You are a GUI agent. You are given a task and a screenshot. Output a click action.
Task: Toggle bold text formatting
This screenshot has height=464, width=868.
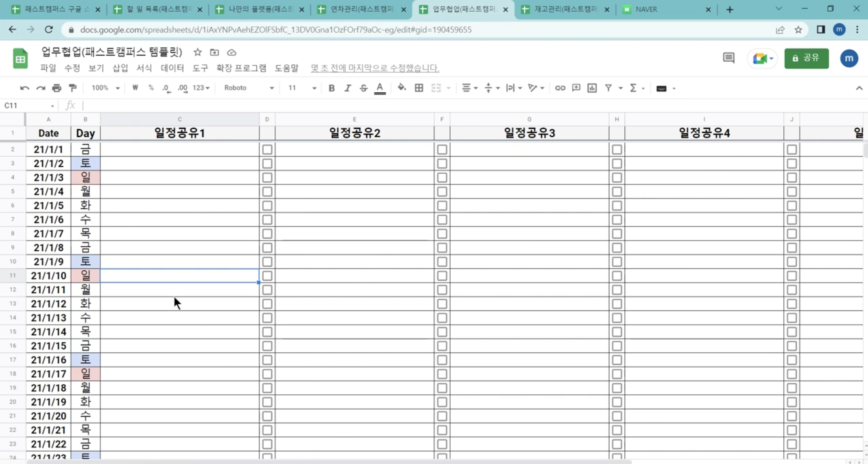coord(331,88)
